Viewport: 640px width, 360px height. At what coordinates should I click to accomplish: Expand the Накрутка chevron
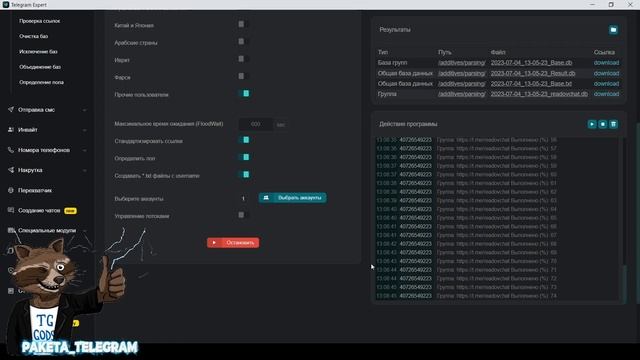click(84, 170)
